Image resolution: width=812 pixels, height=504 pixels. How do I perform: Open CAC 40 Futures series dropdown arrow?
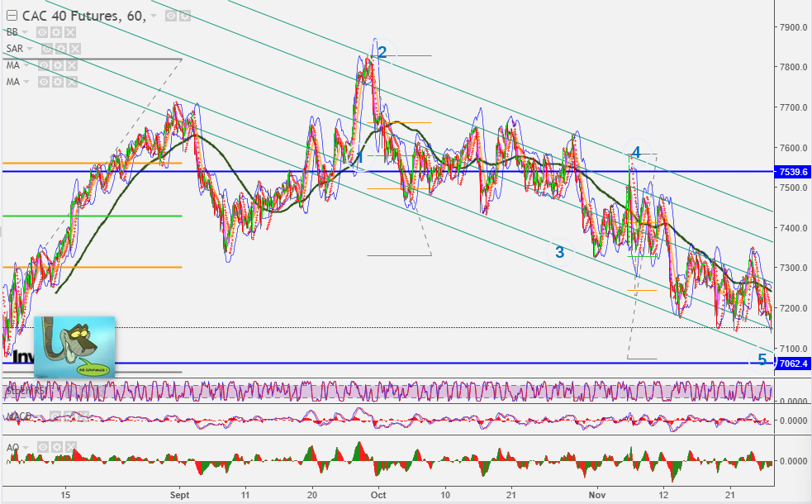coord(154,16)
